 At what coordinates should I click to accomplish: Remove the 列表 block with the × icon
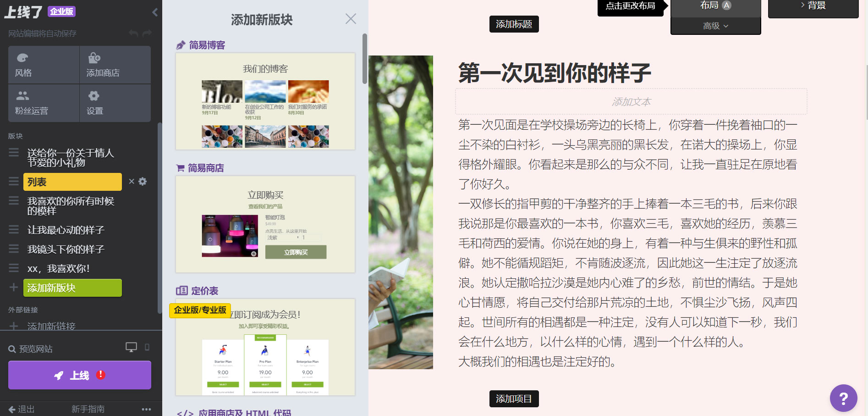pyautogui.click(x=131, y=182)
